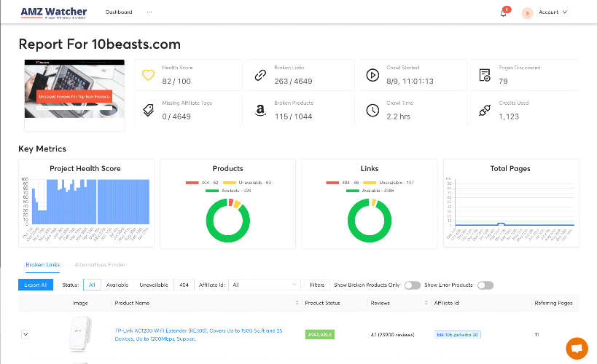Click the Broken Links chain icon
Image resolution: width=597 pixels, height=364 pixels.
pyautogui.click(x=260, y=75)
